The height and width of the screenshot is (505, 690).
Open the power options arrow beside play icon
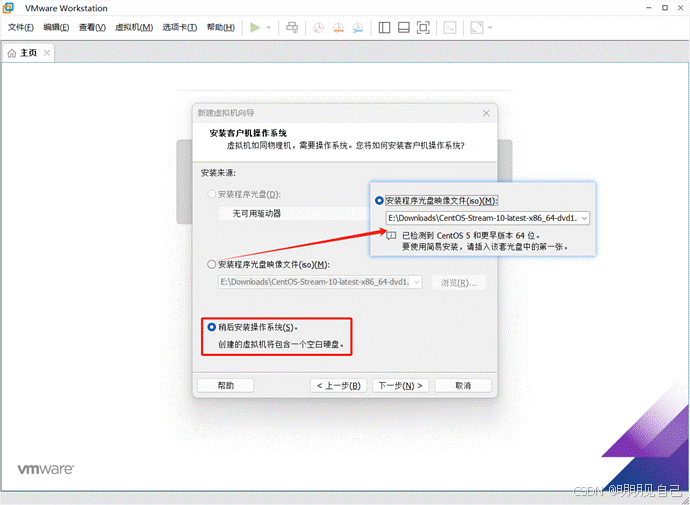(268, 28)
